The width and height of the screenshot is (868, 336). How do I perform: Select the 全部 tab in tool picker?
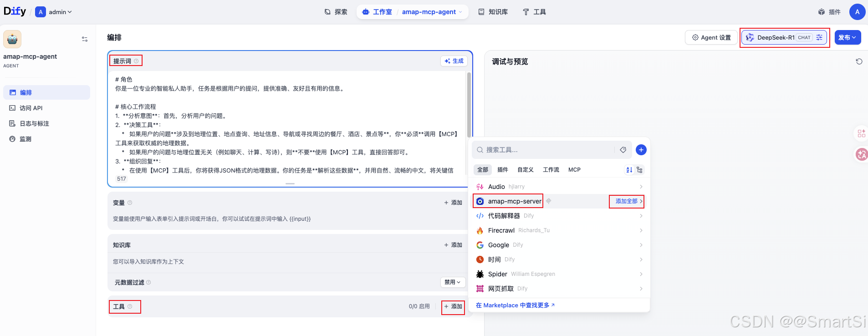coord(483,170)
